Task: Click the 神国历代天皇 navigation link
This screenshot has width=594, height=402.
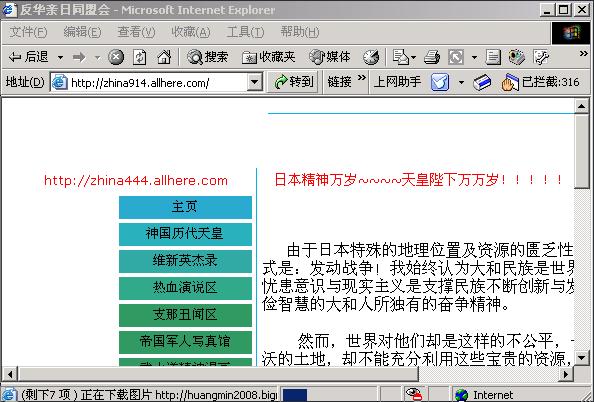Action: (185, 234)
